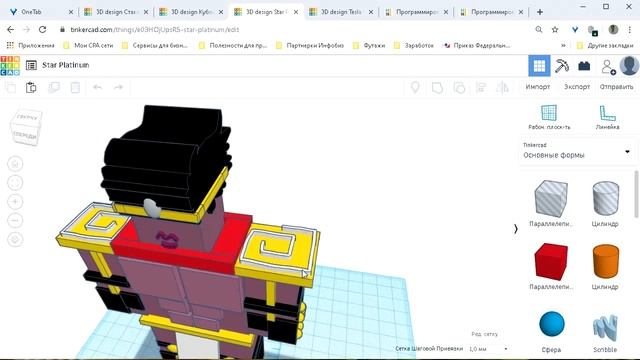Click the Delete trash icon
The image size is (640, 360).
75,87
